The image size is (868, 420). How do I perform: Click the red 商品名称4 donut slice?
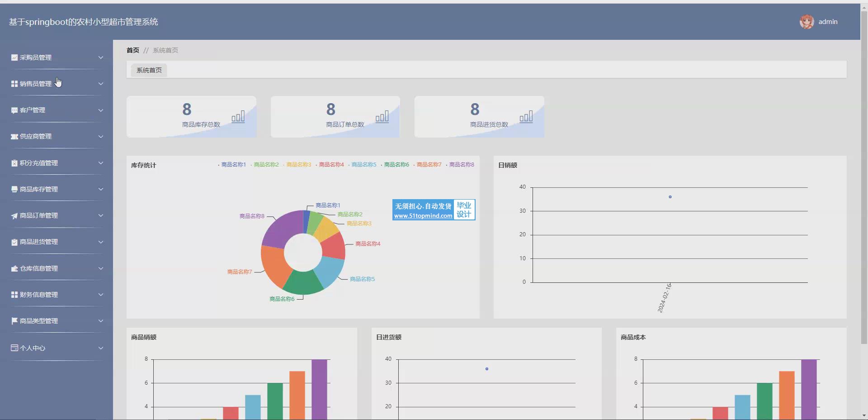[x=335, y=246]
